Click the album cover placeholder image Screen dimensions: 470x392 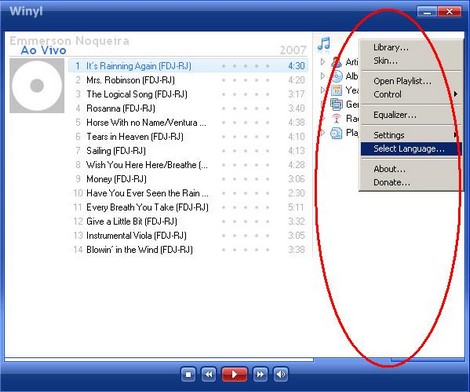[37, 86]
